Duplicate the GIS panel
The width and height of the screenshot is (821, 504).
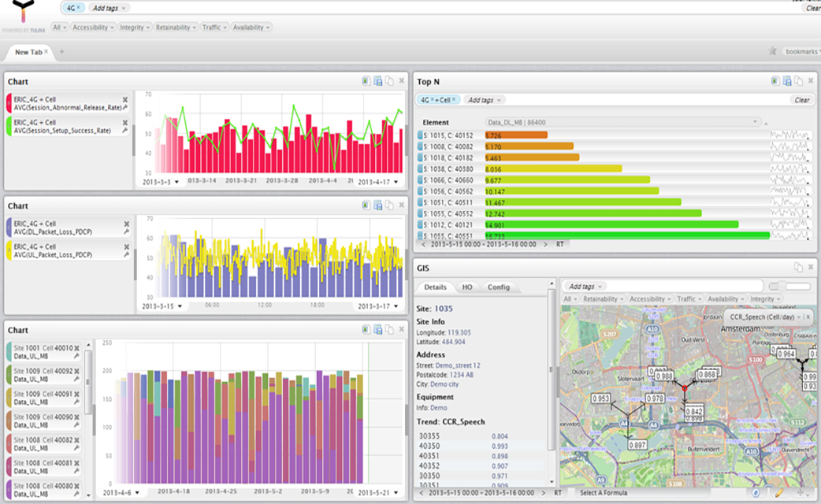coord(798,268)
